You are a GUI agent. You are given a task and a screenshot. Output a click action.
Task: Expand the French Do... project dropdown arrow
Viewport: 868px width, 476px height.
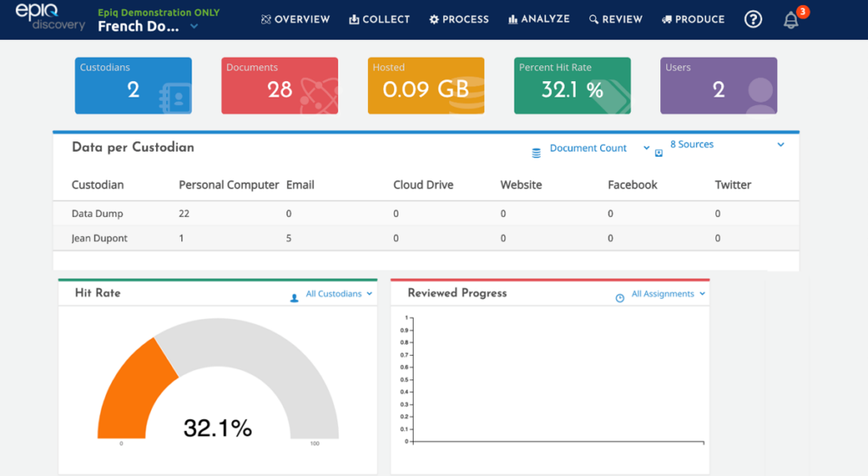(194, 26)
